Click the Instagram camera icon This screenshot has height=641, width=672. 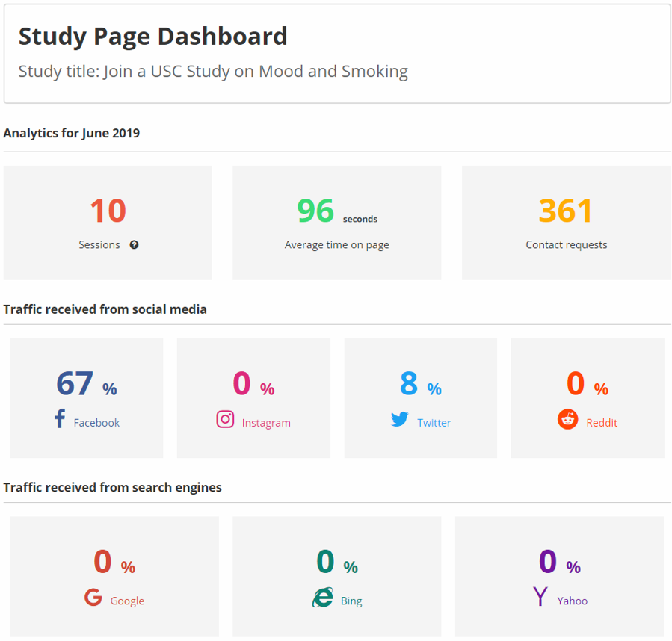point(225,419)
